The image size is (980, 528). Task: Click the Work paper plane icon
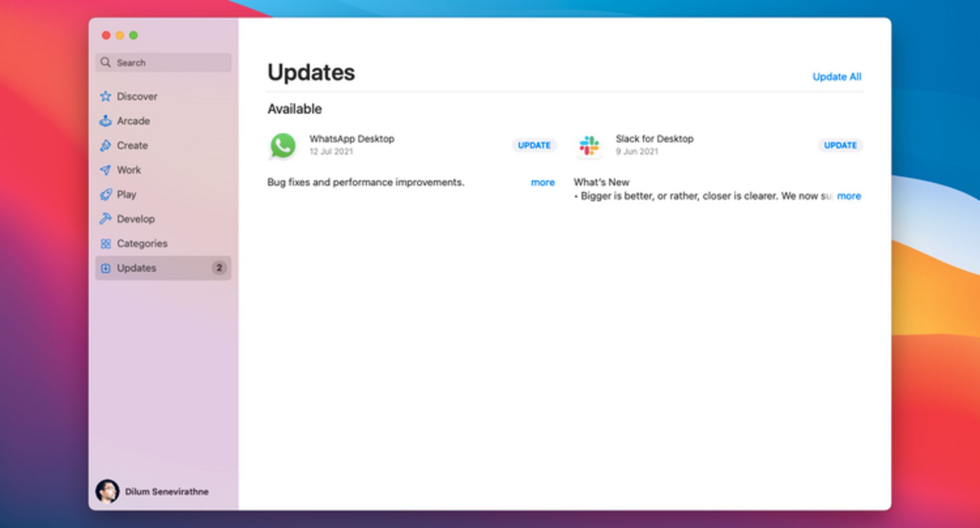(106, 170)
